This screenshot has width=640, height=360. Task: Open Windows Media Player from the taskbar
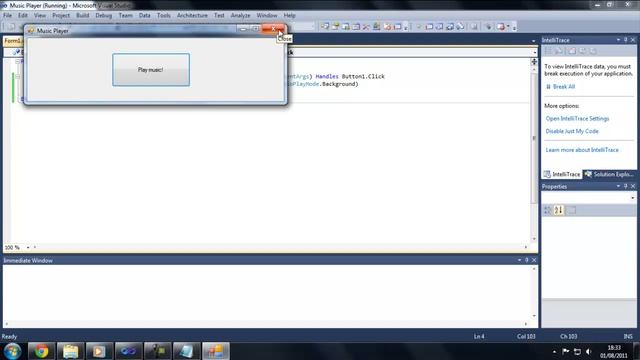(99, 351)
